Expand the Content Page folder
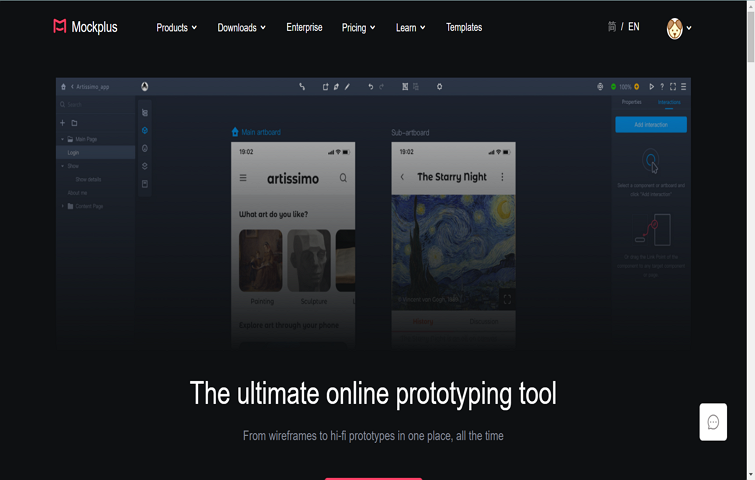This screenshot has width=755, height=480. [62, 206]
